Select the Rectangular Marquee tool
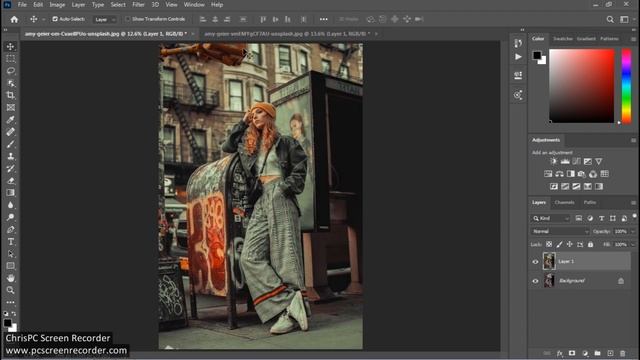Screen dimensions: 640x360 11,59
